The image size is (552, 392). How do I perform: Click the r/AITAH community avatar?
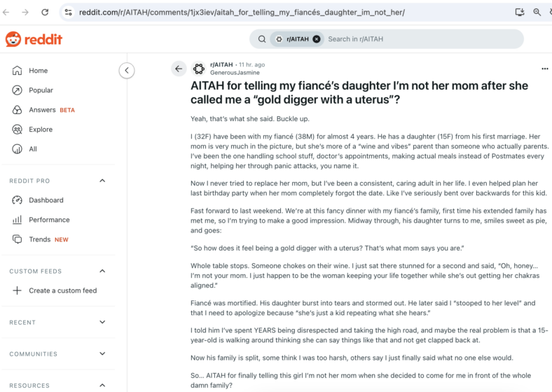point(198,69)
